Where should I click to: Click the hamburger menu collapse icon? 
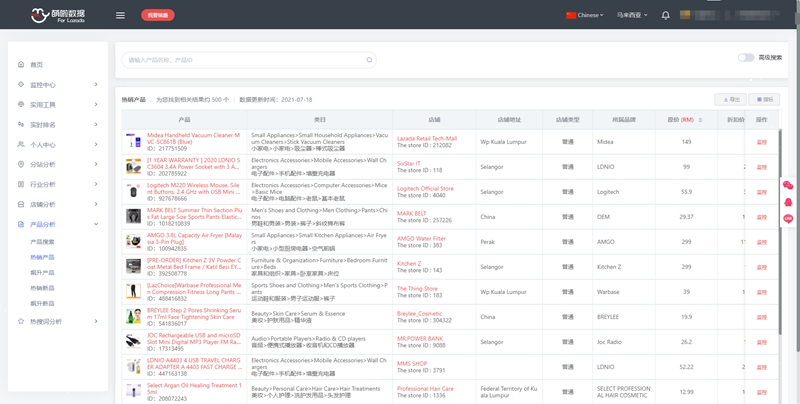120,15
